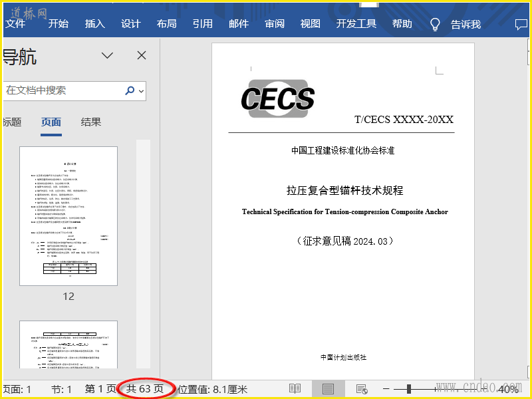This screenshot has height=399, width=532.
Task: Open the search options dropdown arrow
Action: (x=141, y=91)
